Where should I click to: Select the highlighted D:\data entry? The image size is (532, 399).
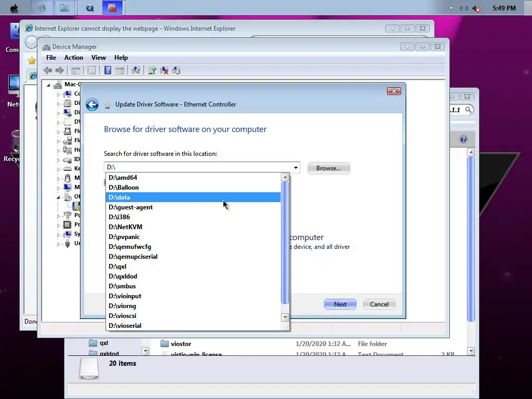pos(193,197)
